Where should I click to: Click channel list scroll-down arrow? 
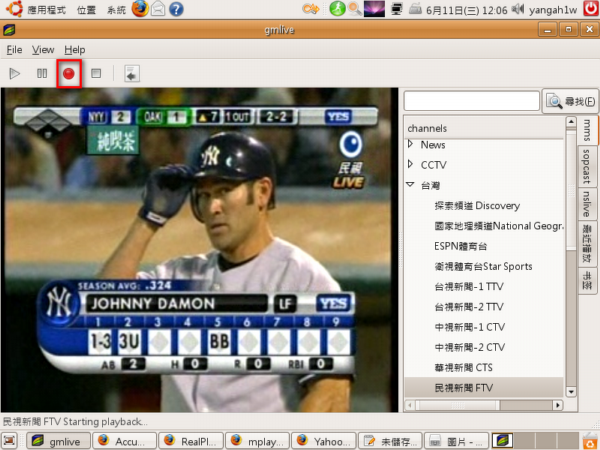click(x=571, y=391)
